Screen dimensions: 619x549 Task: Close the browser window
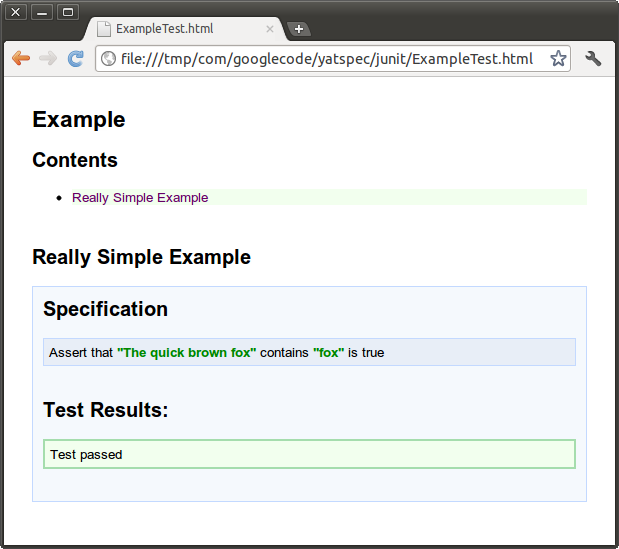[15, 12]
